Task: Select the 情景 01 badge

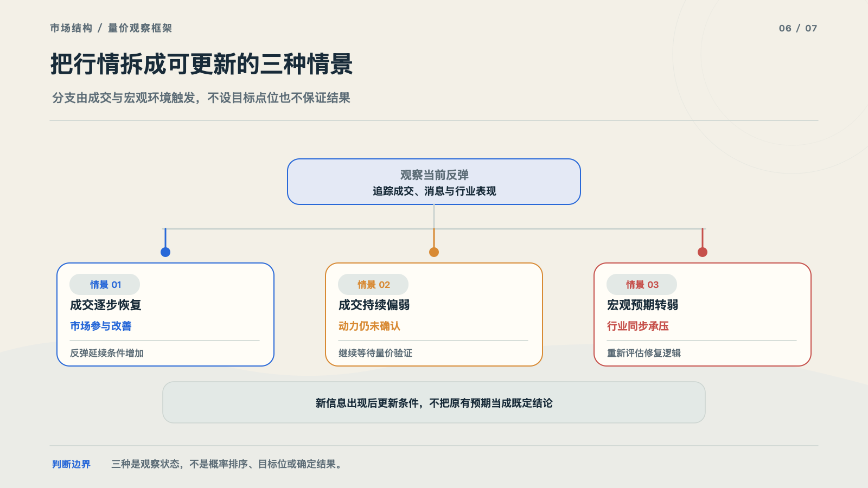Action: coord(105,285)
